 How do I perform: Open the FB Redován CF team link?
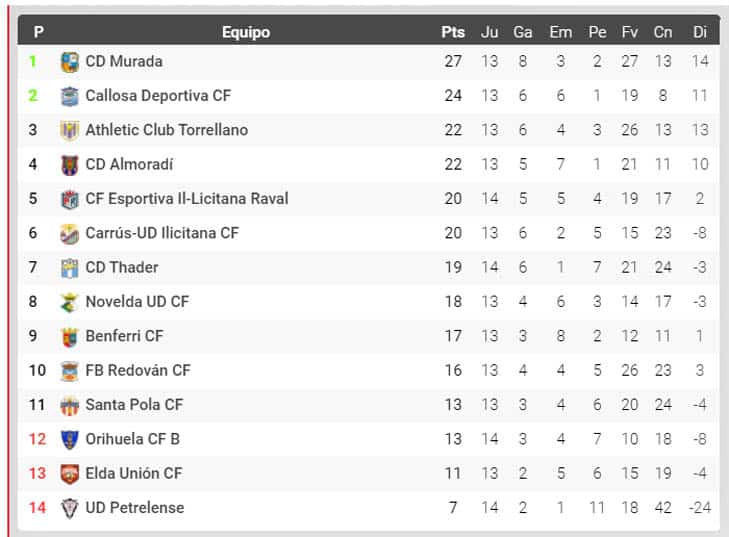pyautogui.click(x=138, y=370)
